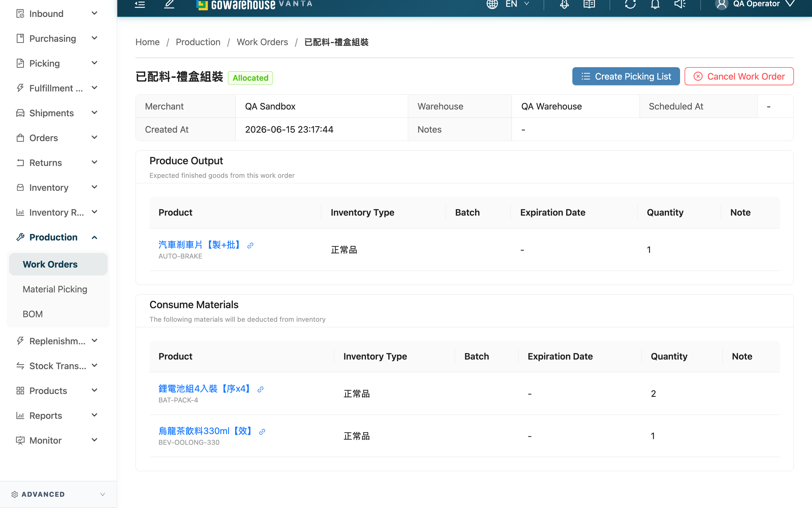Click the QA Operator avatar icon
Viewport: 812px width, 508px height.
(x=721, y=4)
